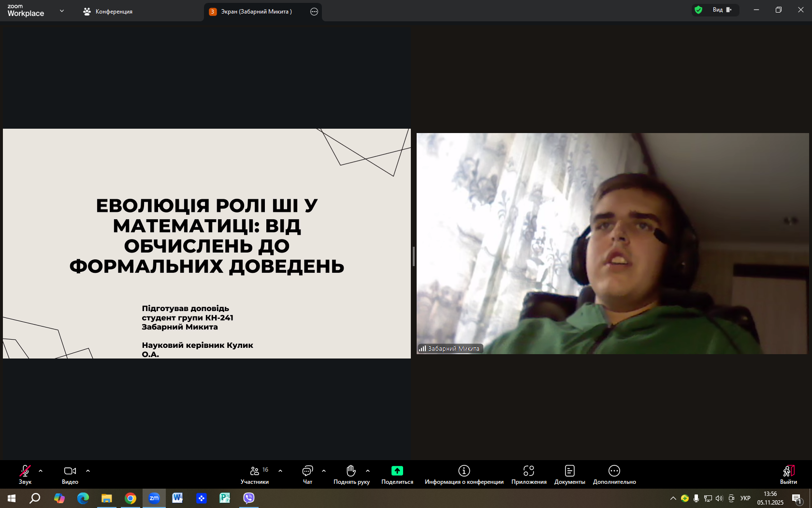Viewport: 812px width, 508px height.
Task: Toggle the camera with the Видео button
Action: (x=70, y=474)
